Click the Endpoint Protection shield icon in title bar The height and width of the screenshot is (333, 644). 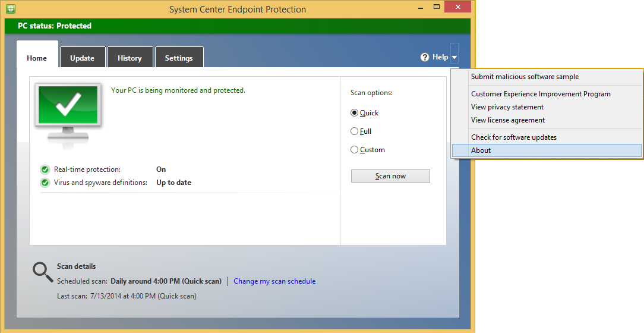pos(11,9)
